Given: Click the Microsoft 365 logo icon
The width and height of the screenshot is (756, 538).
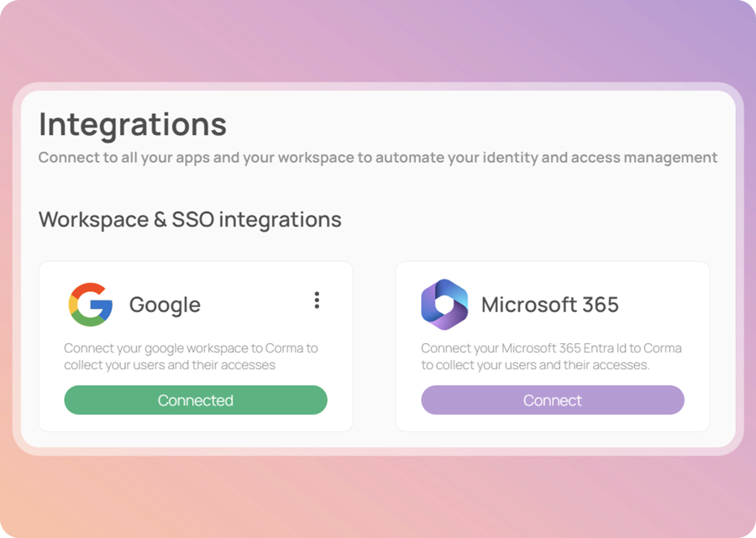Looking at the screenshot, I should (444, 304).
